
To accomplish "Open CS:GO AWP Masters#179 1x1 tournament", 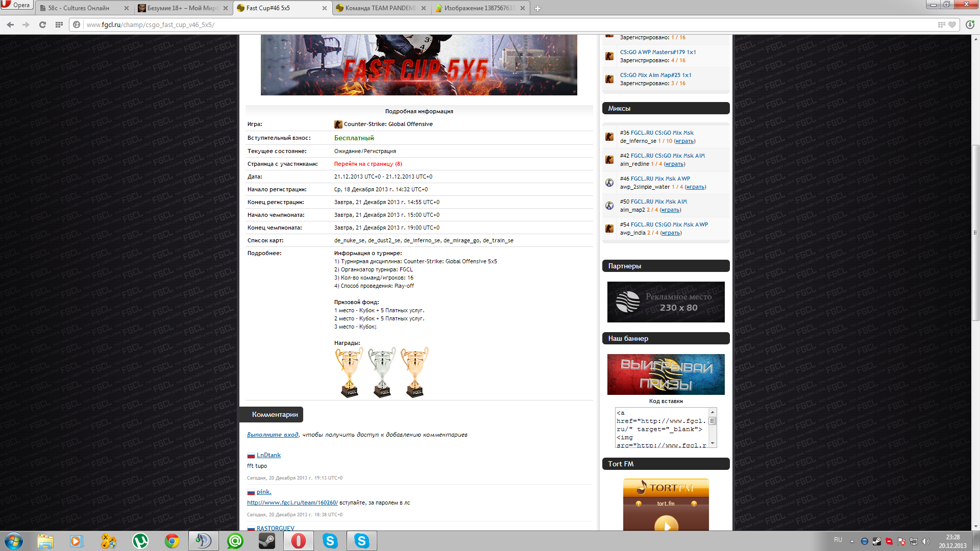I will tap(658, 52).
